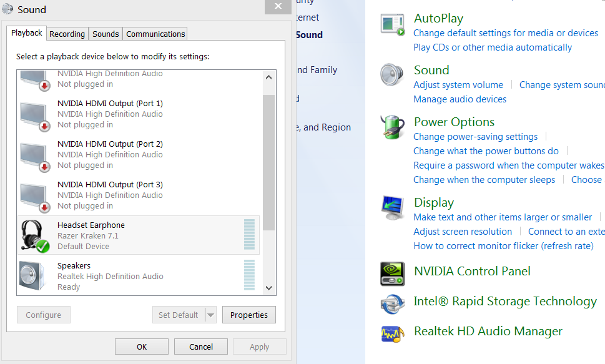Click How to correct monitor flicker link
This screenshot has height=364, width=605.
503,246
